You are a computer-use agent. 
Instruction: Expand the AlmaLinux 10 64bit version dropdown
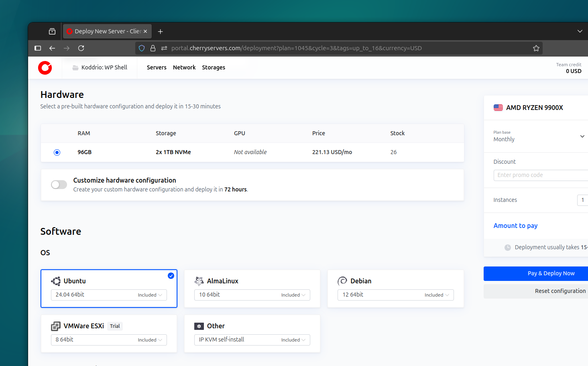point(252,295)
